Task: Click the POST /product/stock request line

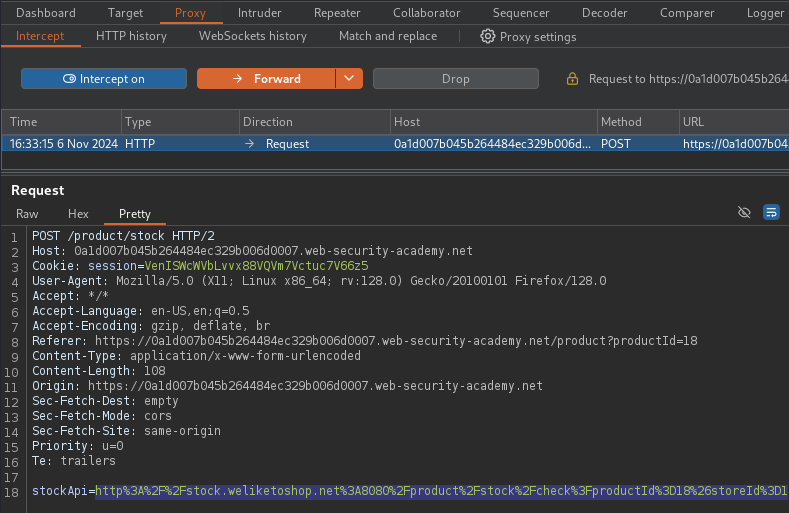Action: coord(123,236)
